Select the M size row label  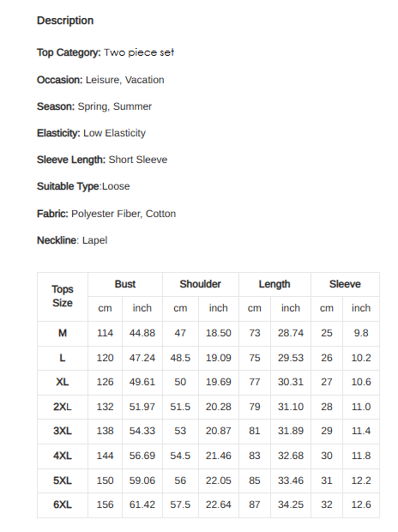pos(63,333)
